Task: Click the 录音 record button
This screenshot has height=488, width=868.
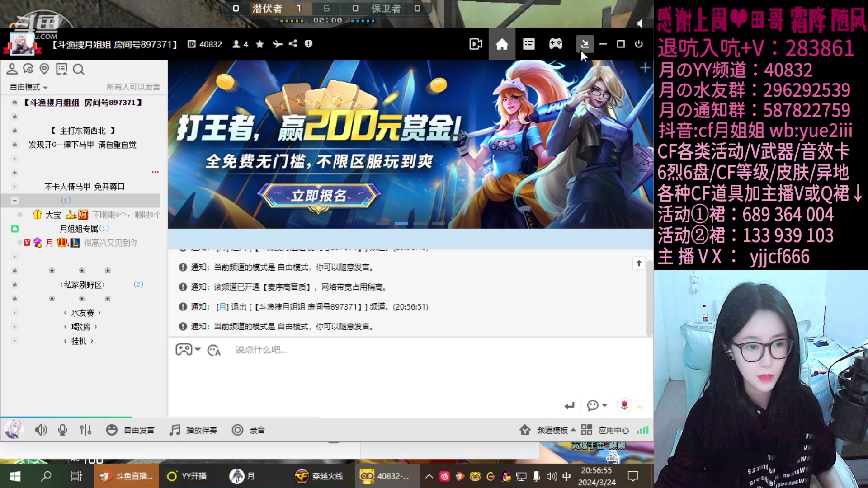Action: click(248, 430)
